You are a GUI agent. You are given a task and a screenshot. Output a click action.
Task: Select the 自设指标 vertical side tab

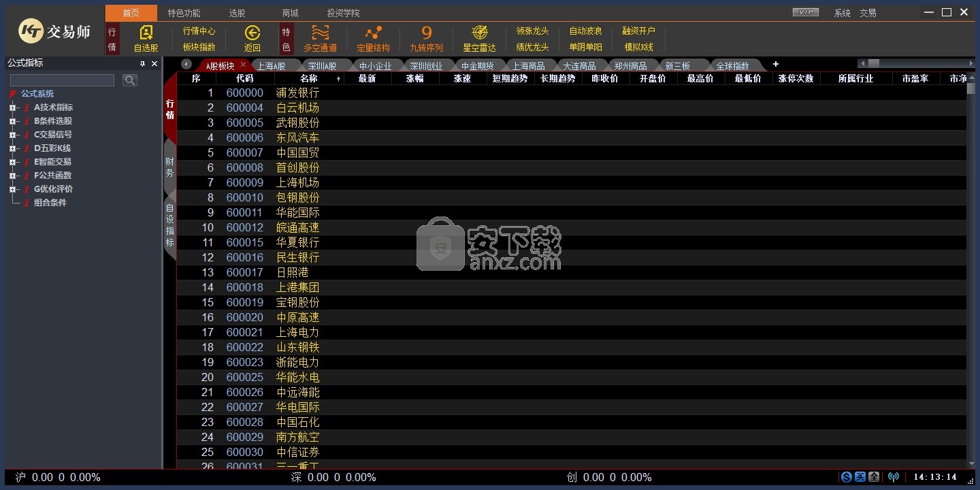point(169,225)
